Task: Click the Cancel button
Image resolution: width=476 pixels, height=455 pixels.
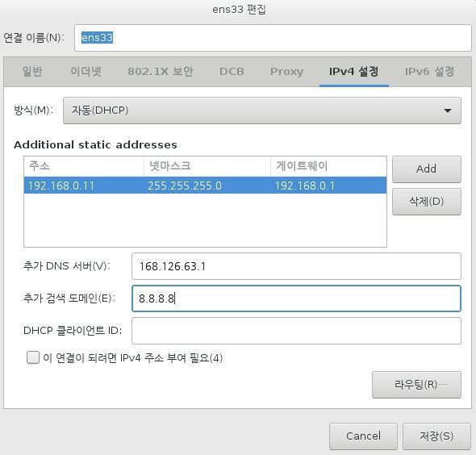Action: [x=363, y=436]
